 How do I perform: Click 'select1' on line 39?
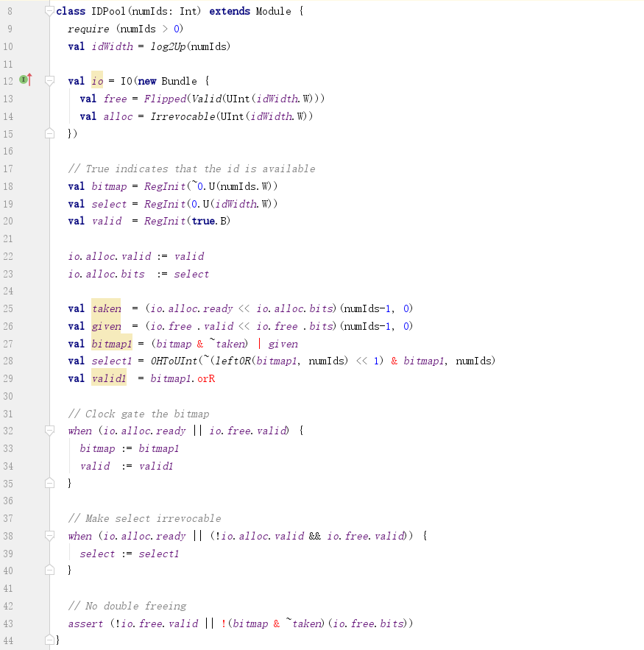[x=159, y=554]
